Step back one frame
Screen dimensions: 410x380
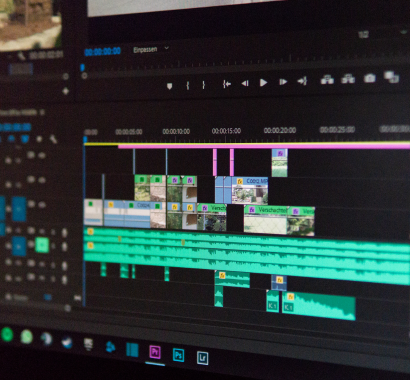click(x=245, y=83)
